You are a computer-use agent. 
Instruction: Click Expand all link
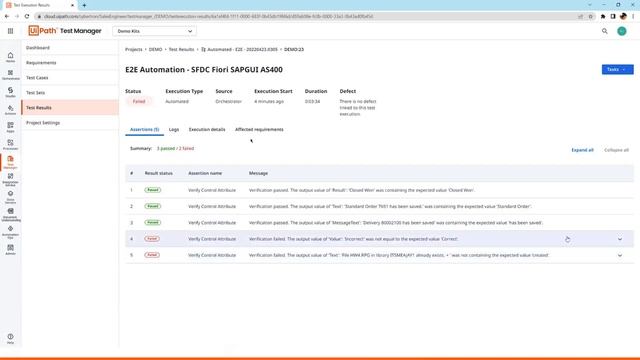point(582,150)
